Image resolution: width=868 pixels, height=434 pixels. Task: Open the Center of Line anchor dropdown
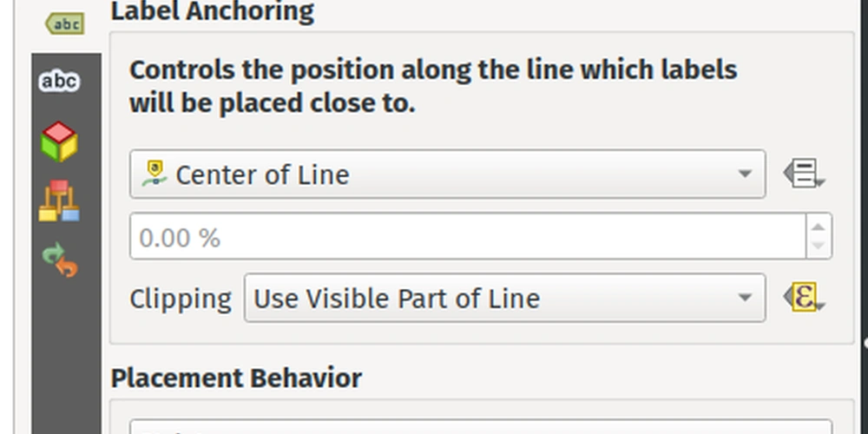pyautogui.click(x=447, y=174)
